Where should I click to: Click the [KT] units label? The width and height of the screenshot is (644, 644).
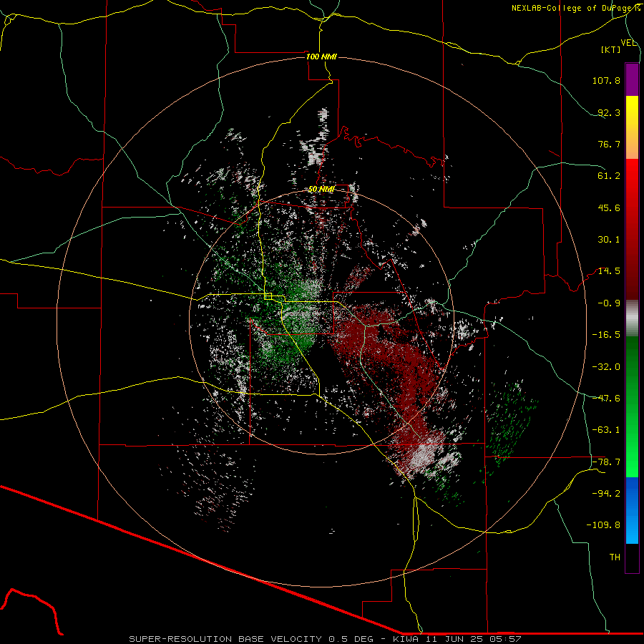(x=611, y=49)
